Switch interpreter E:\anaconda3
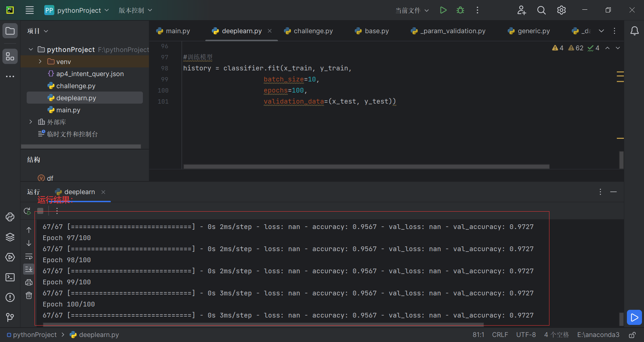The width and height of the screenshot is (644, 342). point(598,335)
